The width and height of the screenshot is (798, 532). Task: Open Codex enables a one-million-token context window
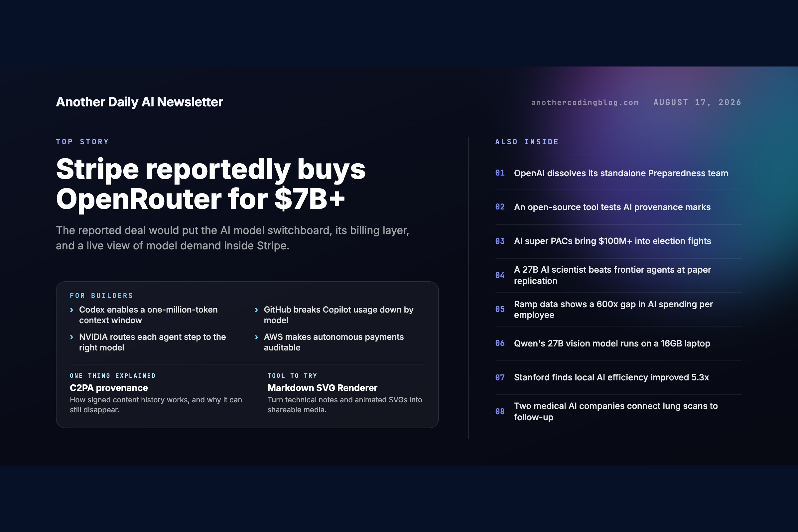tap(148, 315)
